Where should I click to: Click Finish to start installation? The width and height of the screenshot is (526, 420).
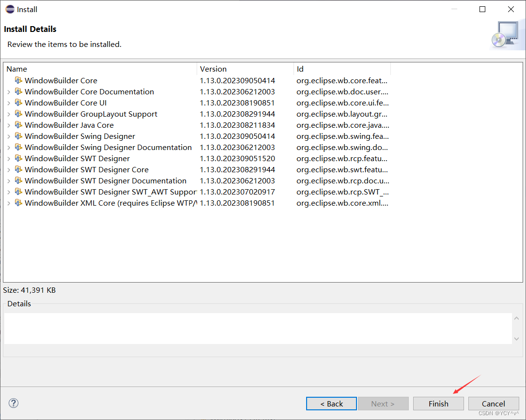pos(438,404)
